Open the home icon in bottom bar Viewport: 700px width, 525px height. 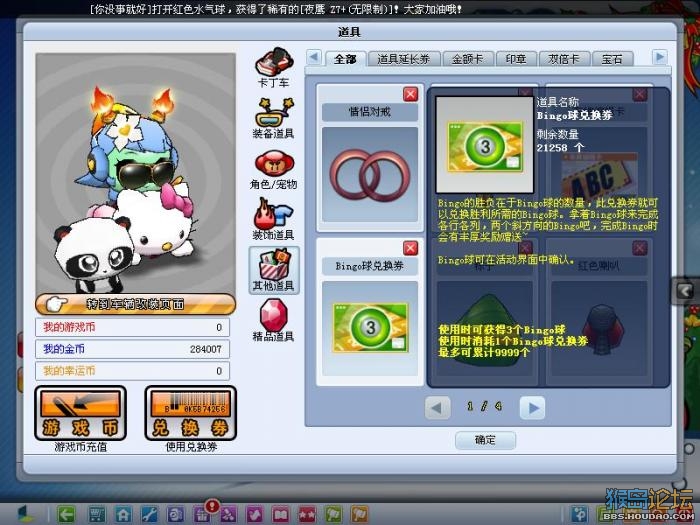123,514
